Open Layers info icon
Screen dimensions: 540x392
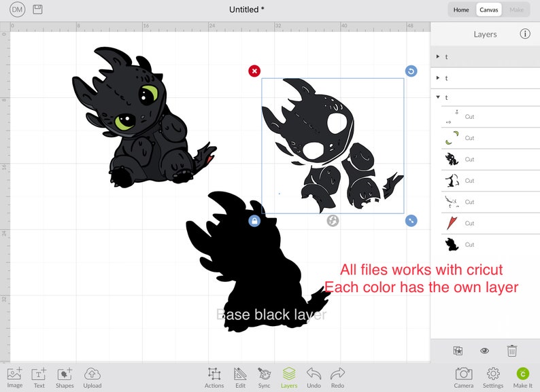tap(525, 34)
